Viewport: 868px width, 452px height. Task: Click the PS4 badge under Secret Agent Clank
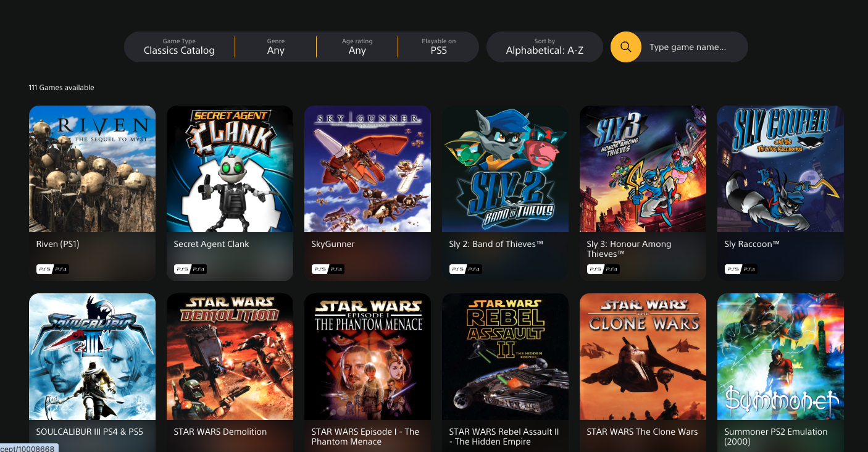point(198,269)
